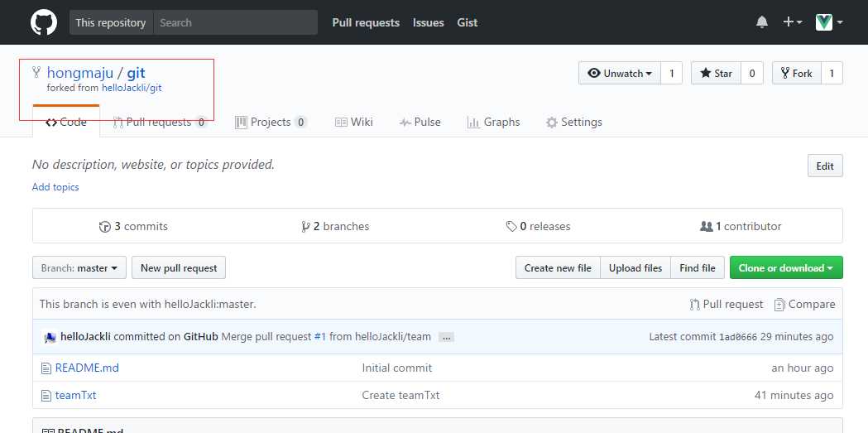Screen dimensions: 868x433
Task: Open the Branch: master dropdown
Action: pyautogui.click(x=79, y=268)
